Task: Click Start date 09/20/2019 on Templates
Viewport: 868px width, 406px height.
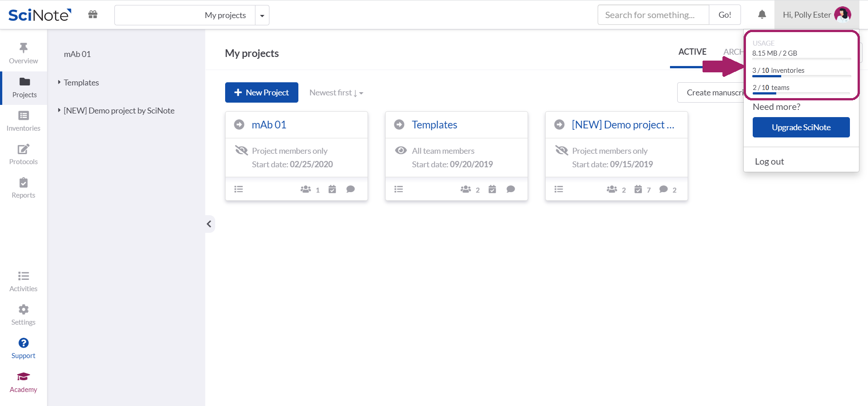Action: [x=453, y=164]
